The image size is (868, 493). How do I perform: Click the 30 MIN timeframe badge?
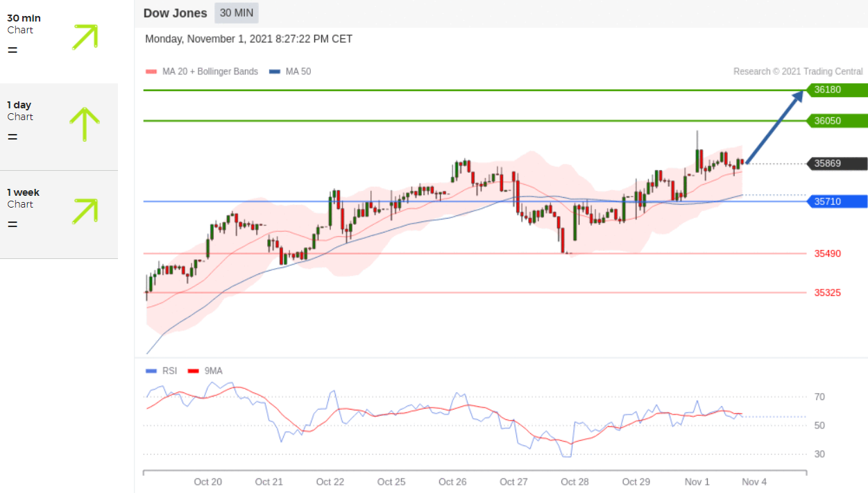pos(236,12)
